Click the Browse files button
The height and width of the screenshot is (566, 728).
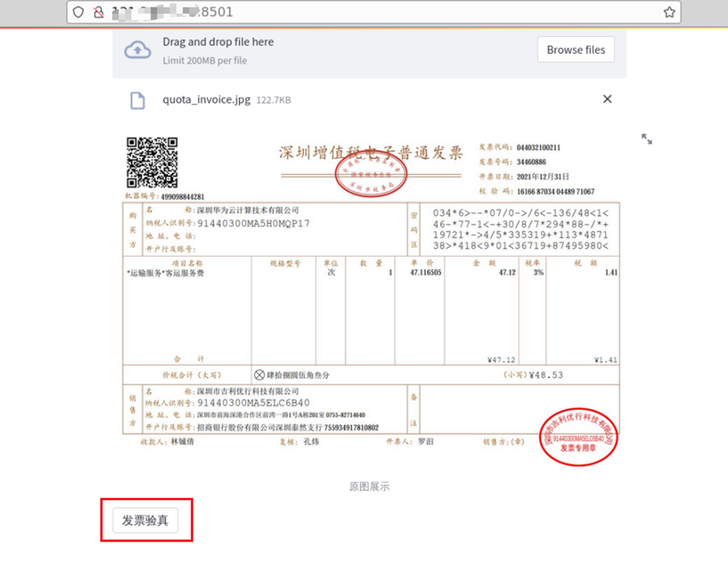point(576,50)
